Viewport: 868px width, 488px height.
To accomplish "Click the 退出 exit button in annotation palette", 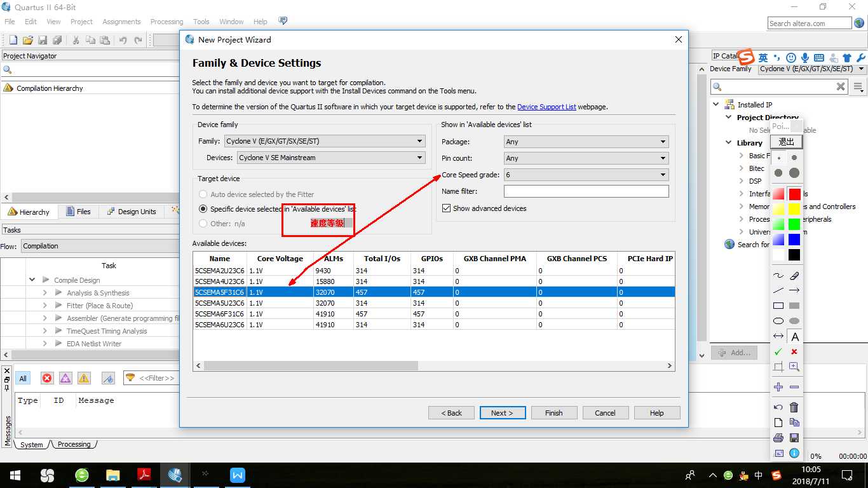I will (787, 142).
